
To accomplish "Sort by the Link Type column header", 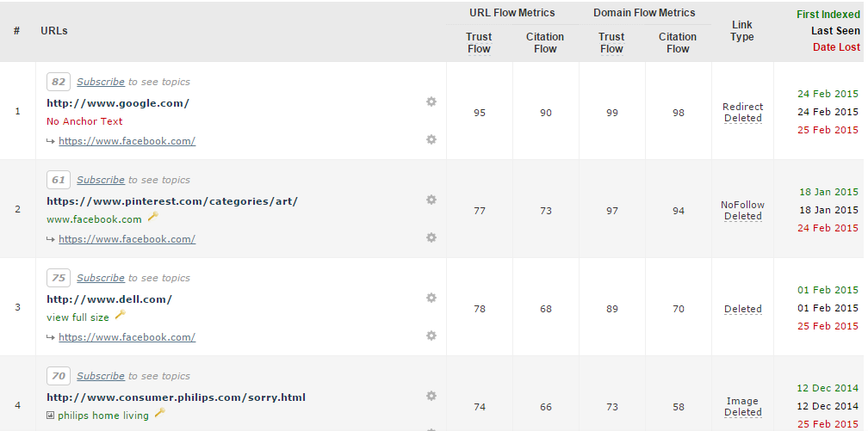I will click(741, 31).
